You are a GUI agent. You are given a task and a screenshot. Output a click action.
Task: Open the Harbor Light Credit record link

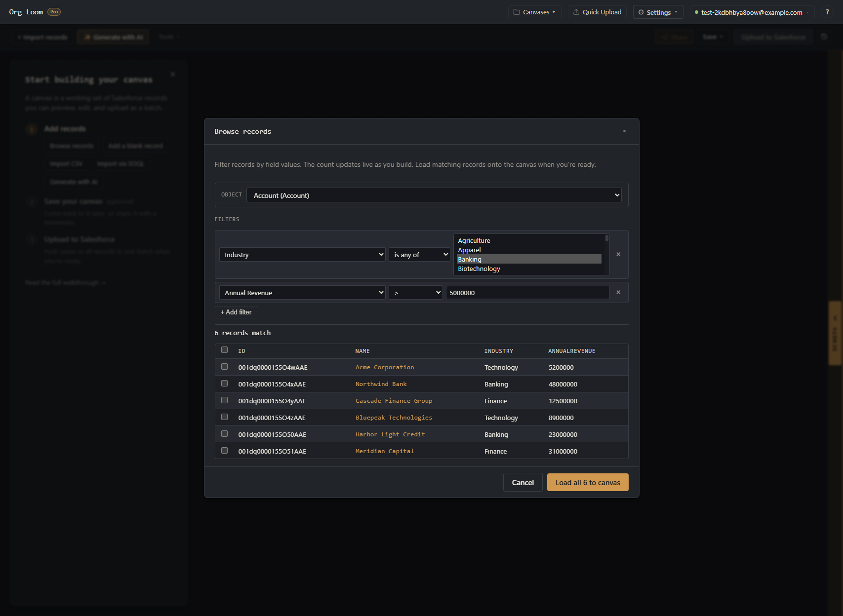coord(390,434)
